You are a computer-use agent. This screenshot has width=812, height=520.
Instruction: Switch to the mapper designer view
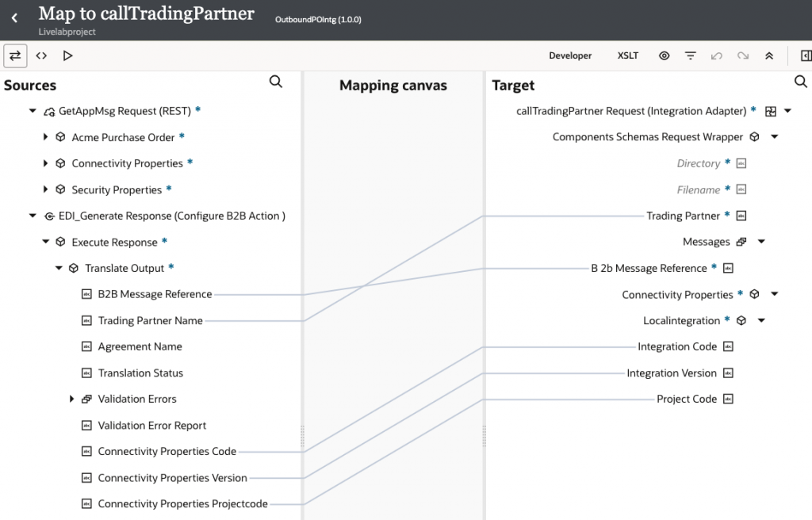click(15, 55)
